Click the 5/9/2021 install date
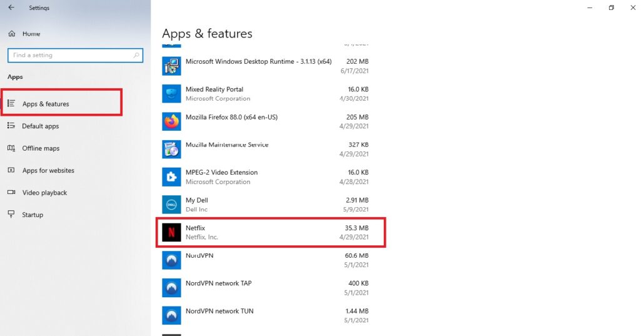The width and height of the screenshot is (644, 336). pos(356,210)
